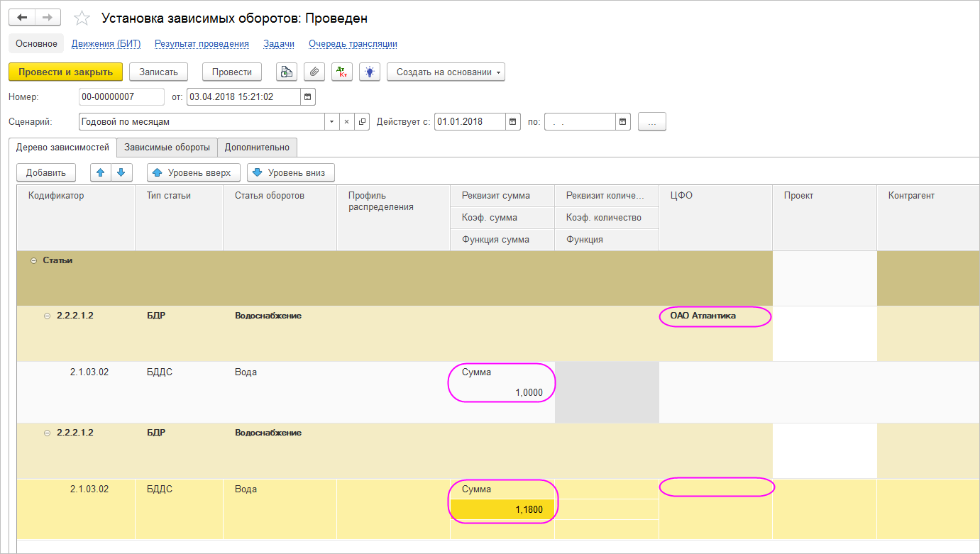Add document to favorites with star icon
Viewport: 980px width, 554px height.
82,18
